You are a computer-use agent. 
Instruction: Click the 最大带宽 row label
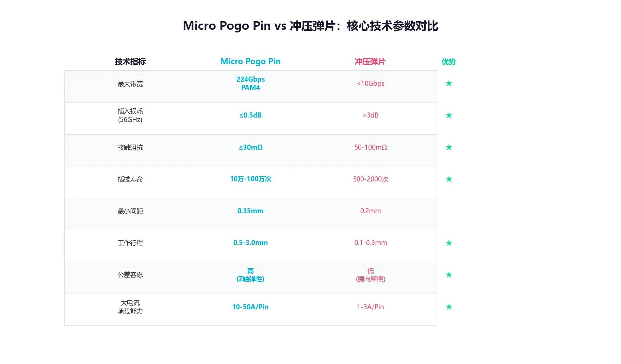(130, 84)
